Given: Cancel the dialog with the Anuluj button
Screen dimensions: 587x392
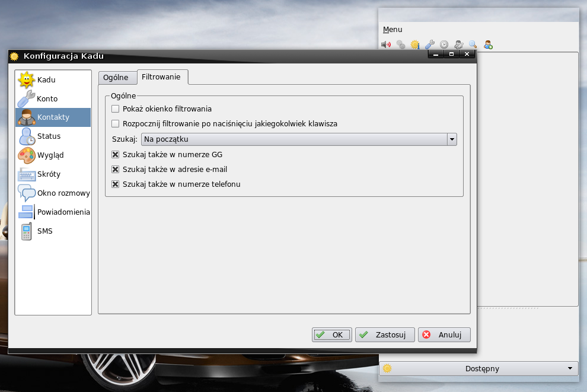Looking at the screenshot, I should [x=444, y=334].
